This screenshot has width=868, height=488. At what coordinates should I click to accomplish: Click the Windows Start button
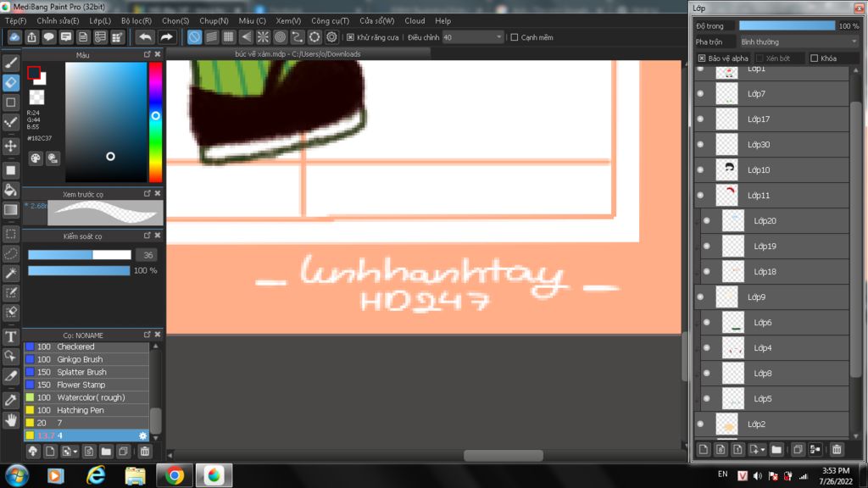pos(17,476)
